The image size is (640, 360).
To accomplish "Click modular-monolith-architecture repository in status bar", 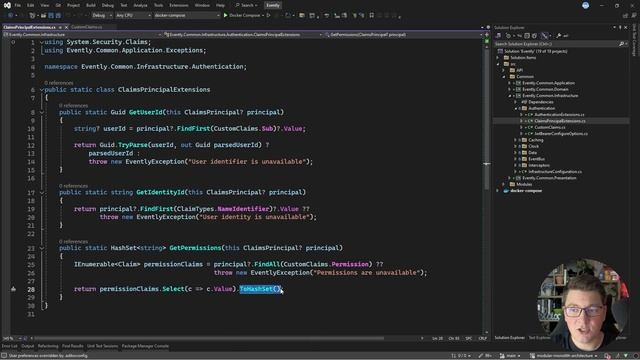I will coord(564,356).
